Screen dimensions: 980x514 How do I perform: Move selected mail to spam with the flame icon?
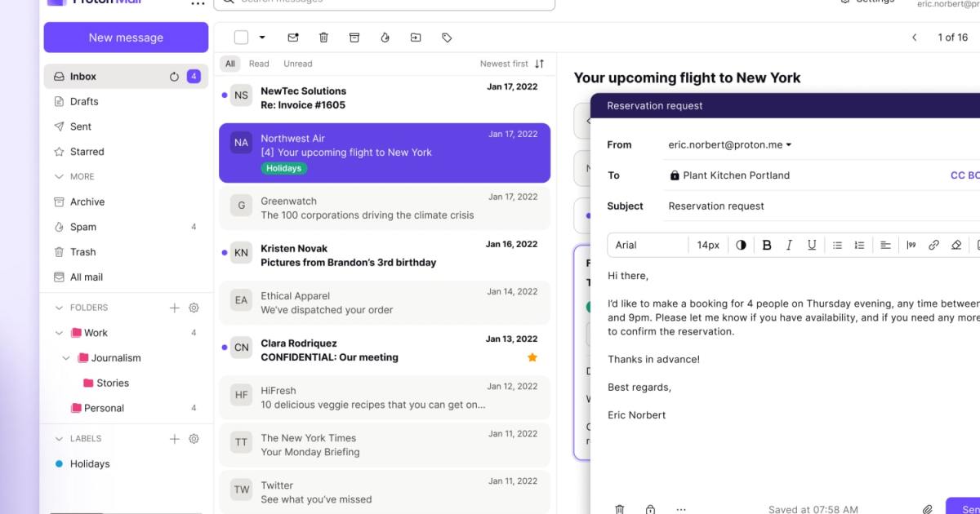click(385, 38)
